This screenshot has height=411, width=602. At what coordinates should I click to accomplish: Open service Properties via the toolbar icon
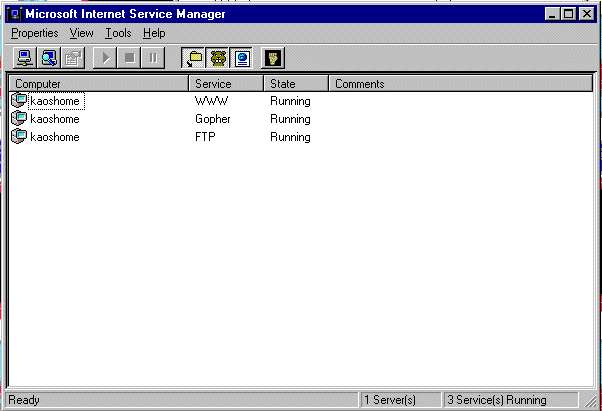point(73,58)
